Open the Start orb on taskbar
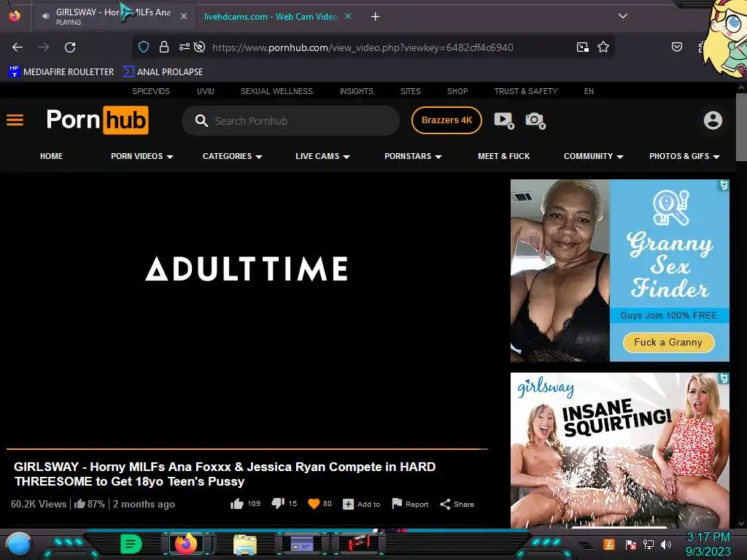Screen dimensions: 747x560 (x=19, y=544)
